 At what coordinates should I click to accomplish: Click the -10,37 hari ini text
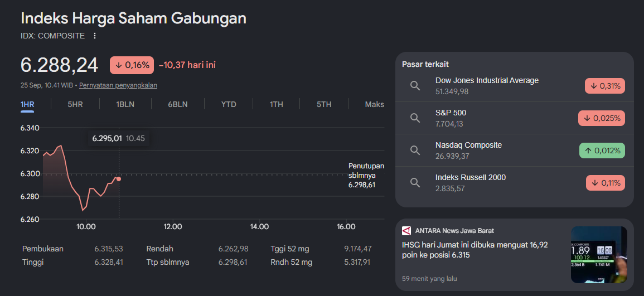pos(187,65)
